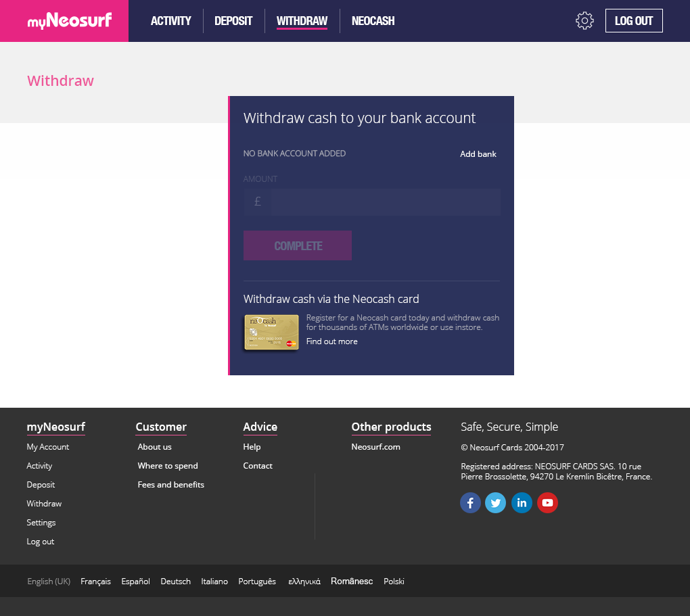
Task: Switch language to Français
Action: click(95, 582)
